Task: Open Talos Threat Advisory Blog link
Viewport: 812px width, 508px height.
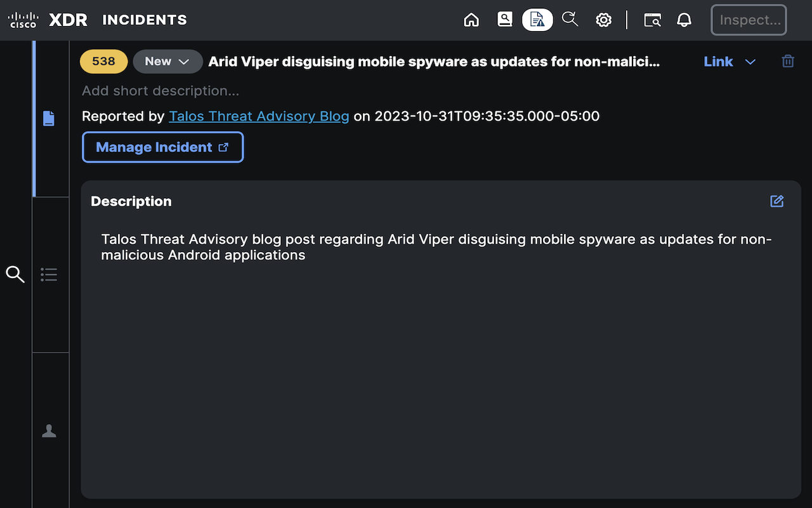Action: pyautogui.click(x=259, y=116)
